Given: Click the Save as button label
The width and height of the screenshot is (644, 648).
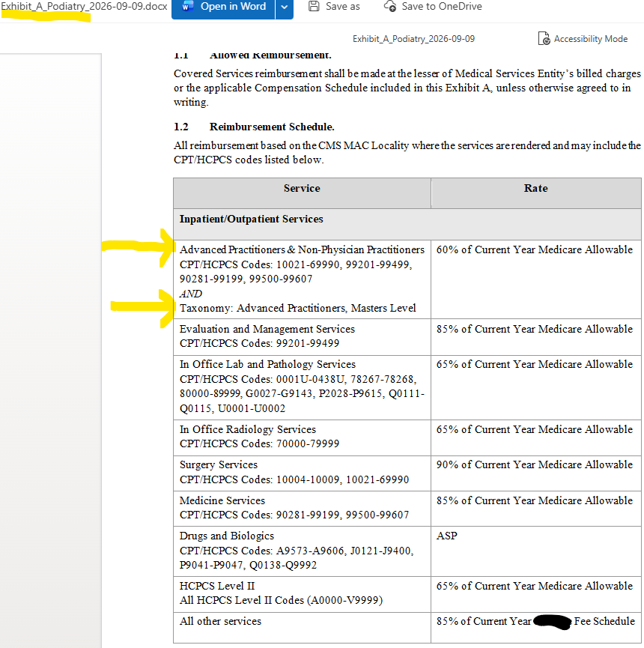Looking at the screenshot, I should click(x=342, y=7).
